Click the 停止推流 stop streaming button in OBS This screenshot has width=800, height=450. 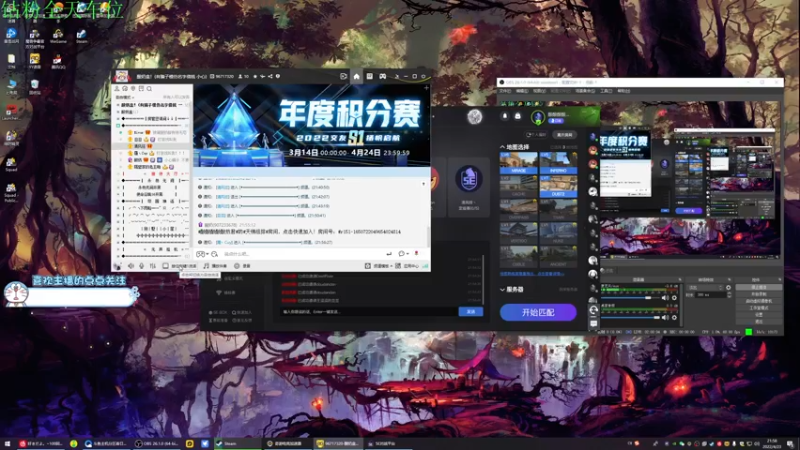click(758, 287)
